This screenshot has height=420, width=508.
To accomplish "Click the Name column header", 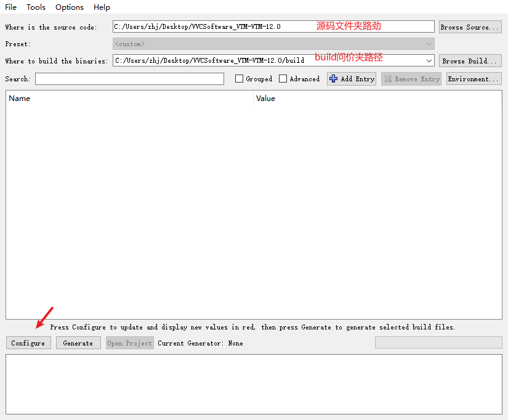I will point(129,98).
